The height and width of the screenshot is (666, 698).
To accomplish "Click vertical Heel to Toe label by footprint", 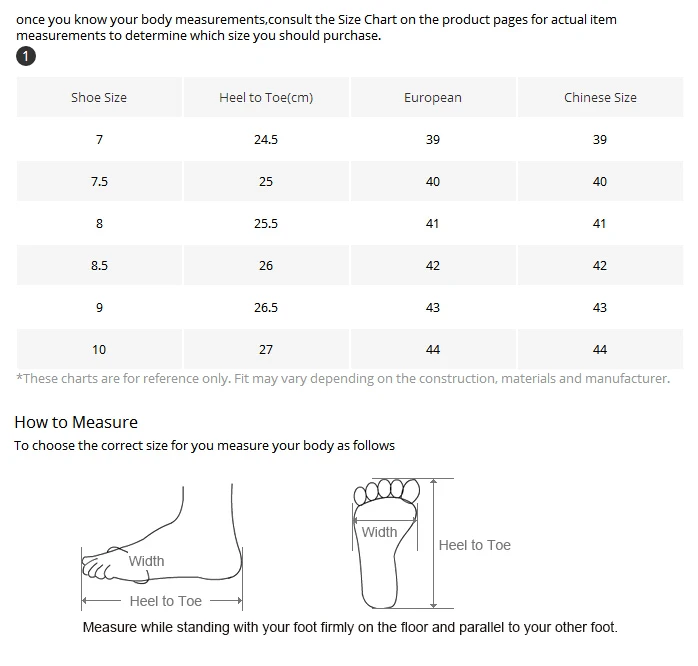I will tap(475, 545).
